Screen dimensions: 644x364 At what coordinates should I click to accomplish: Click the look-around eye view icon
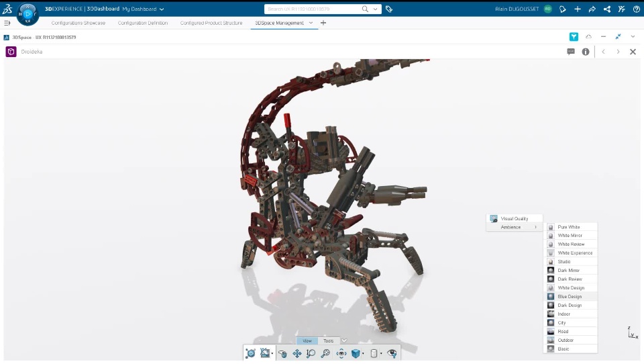click(341, 353)
